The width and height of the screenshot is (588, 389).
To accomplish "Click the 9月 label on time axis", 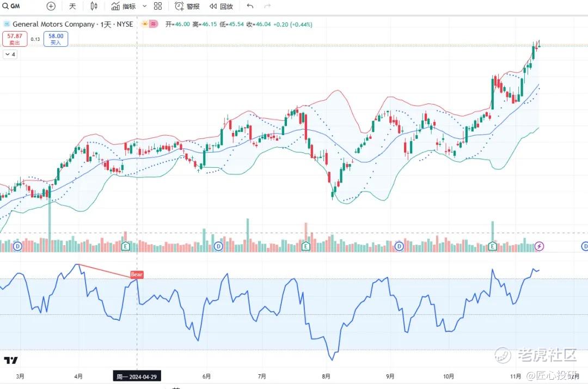I will coord(390,376).
